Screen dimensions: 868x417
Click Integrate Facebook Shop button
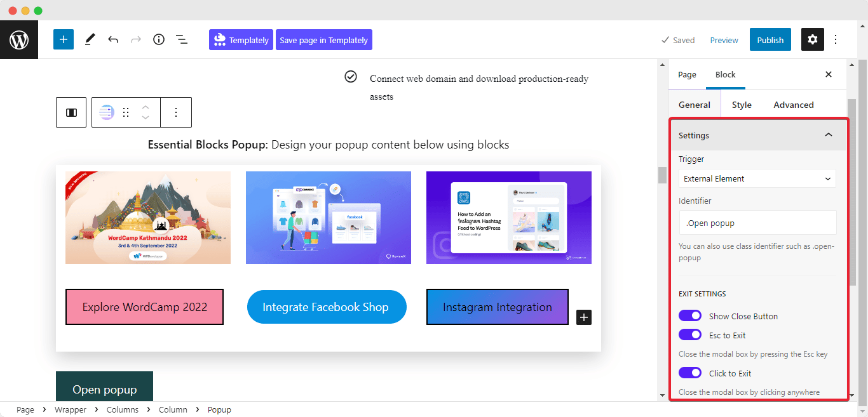(x=326, y=307)
